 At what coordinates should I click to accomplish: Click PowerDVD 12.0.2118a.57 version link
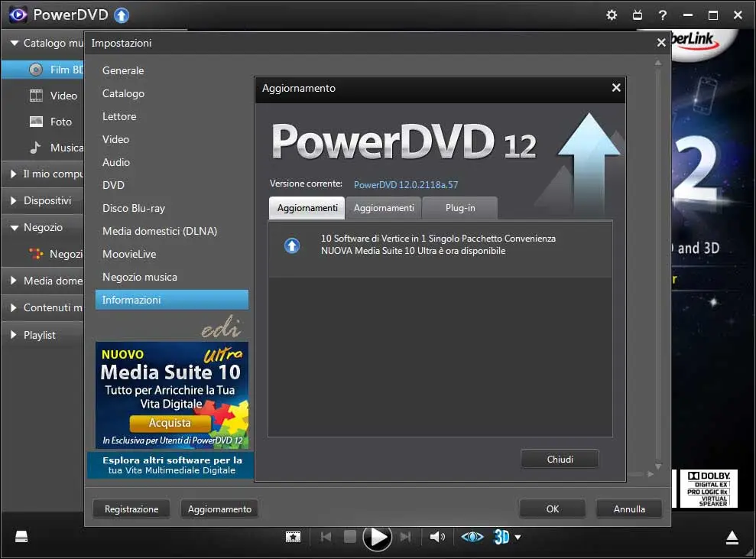405,185
